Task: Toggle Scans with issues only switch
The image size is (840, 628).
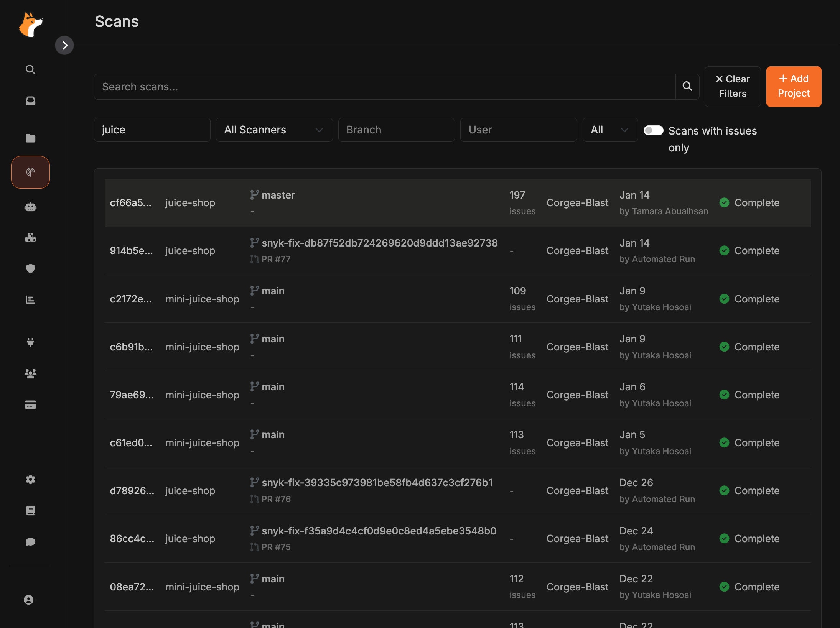Action: [654, 130]
